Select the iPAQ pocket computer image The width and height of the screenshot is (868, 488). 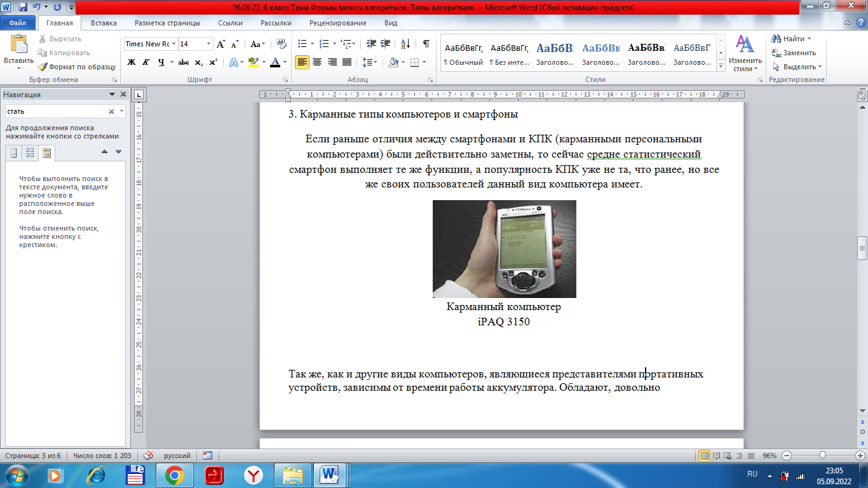click(x=504, y=249)
